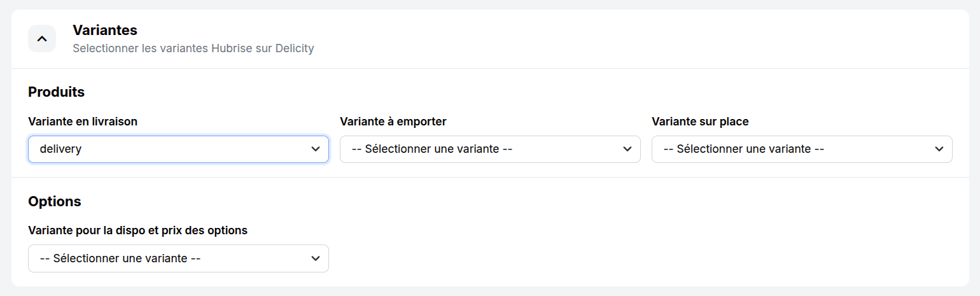Open the Variante sur place dropdown
Screen dimensions: 980x296
tap(802, 149)
